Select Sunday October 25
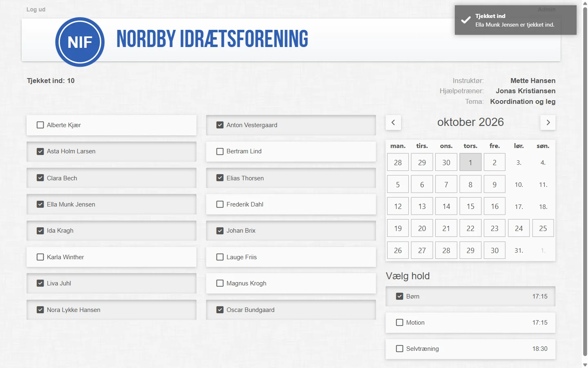Image resolution: width=588 pixels, height=368 pixels. pos(543,228)
